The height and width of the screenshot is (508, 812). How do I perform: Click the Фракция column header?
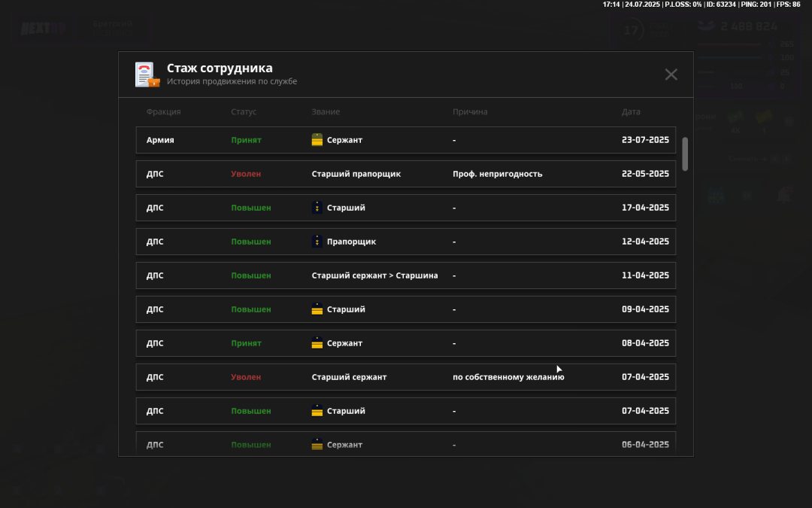point(163,112)
